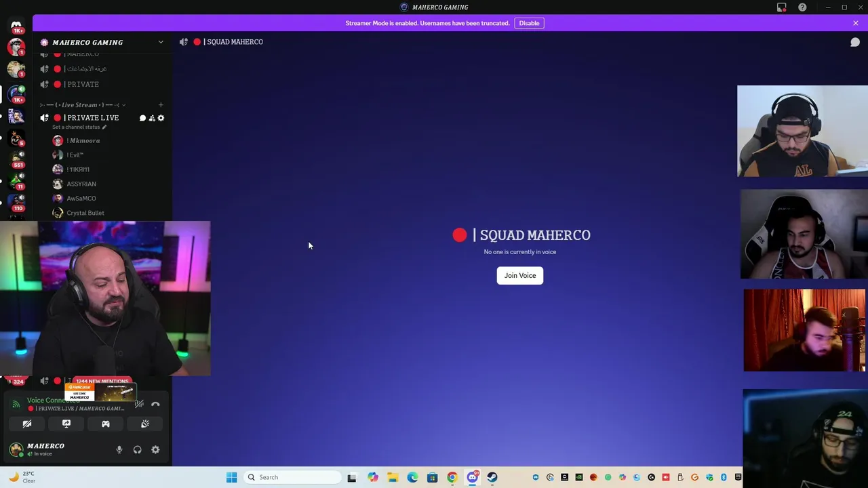Open Direct Messages Discord home icon
The width and height of the screenshot is (868, 488).
point(16,25)
